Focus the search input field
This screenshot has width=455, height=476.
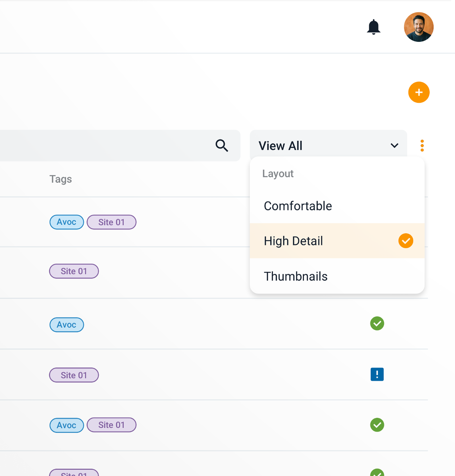(x=120, y=145)
